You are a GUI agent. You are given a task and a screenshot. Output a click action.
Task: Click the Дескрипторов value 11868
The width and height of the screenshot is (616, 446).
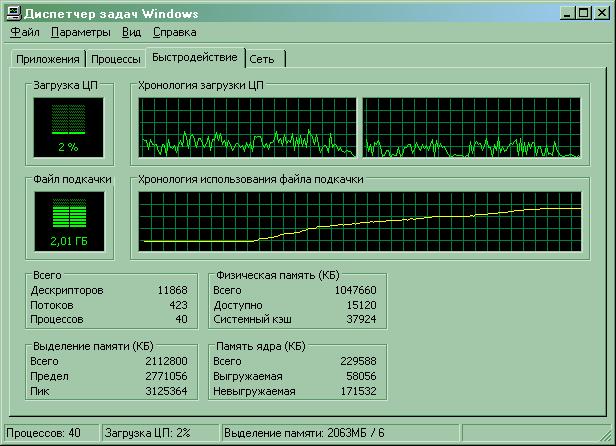point(172,290)
